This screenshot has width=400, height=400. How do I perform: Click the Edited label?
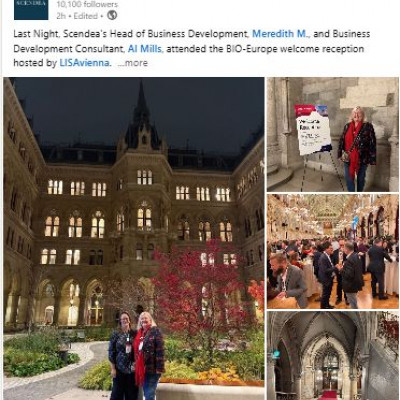click(x=86, y=16)
